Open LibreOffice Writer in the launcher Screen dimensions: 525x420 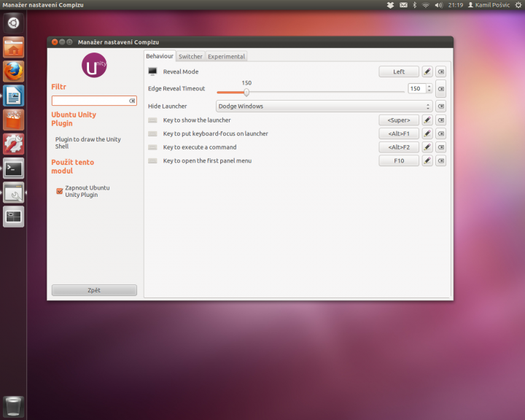13,96
